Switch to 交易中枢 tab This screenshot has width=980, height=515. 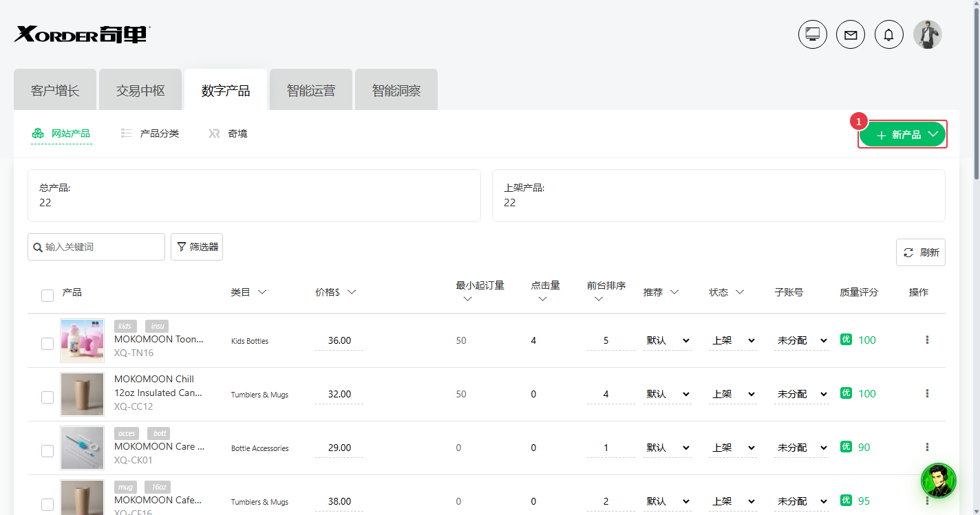(x=140, y=90)
